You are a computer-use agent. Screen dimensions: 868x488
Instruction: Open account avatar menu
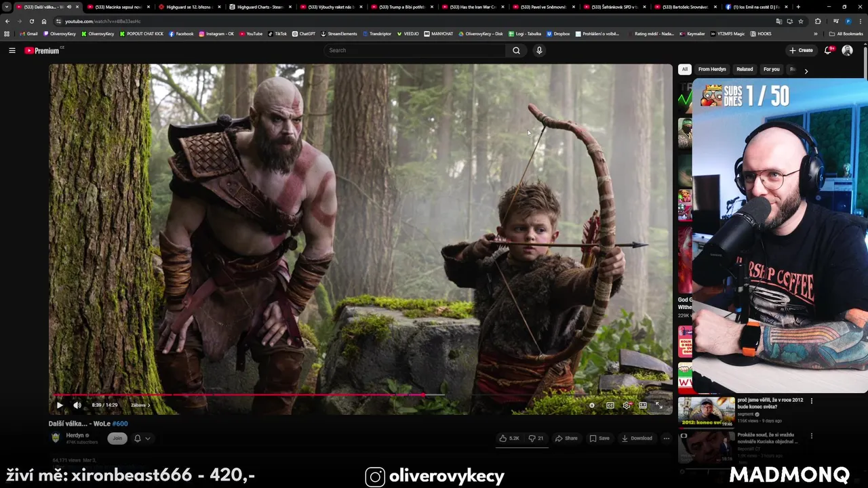tap(847, 50)
